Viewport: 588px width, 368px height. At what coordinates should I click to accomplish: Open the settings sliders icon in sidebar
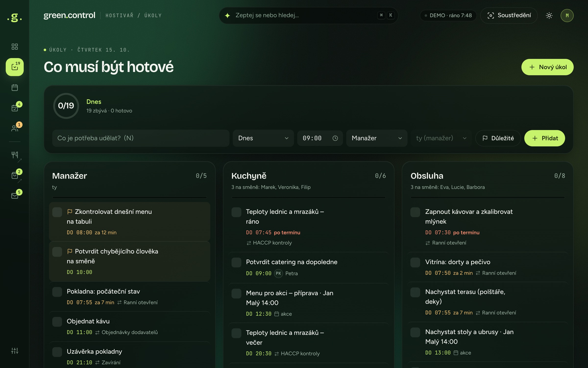click(15, 351)
